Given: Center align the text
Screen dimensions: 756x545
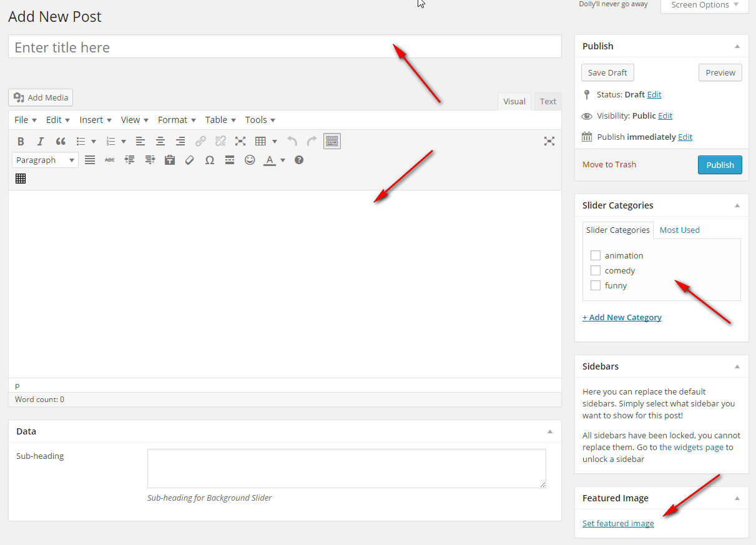Looking at the screenshot, I should point(160,141).
